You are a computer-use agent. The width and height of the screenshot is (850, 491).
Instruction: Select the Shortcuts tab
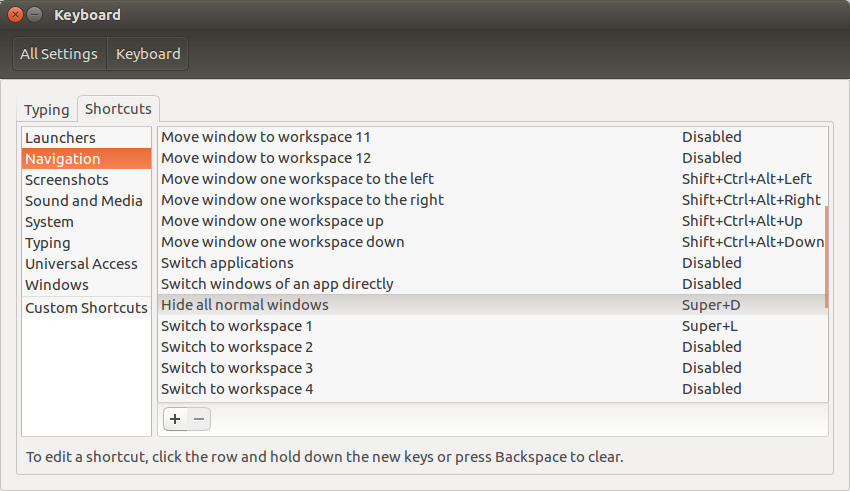point(118,109)
